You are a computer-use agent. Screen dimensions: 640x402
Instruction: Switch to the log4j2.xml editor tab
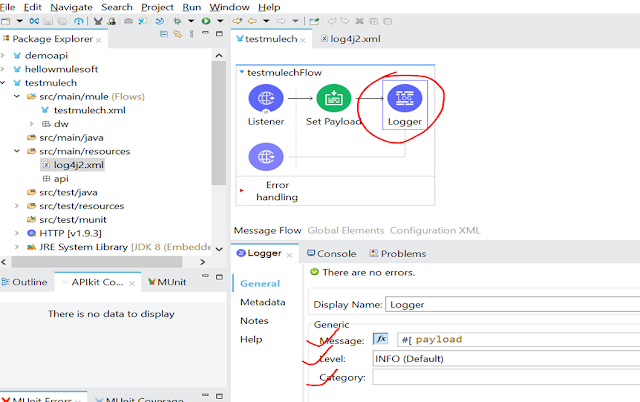(x=351, y=39)
